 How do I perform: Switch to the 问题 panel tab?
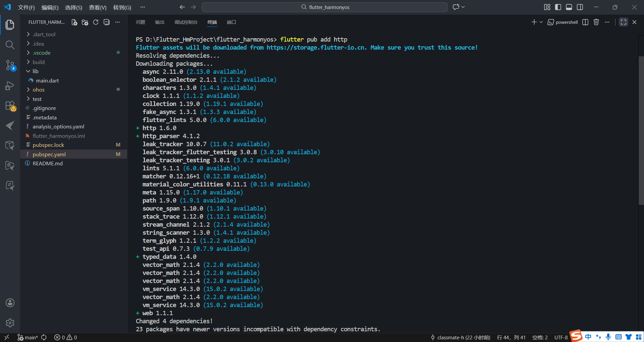point(141,22)
